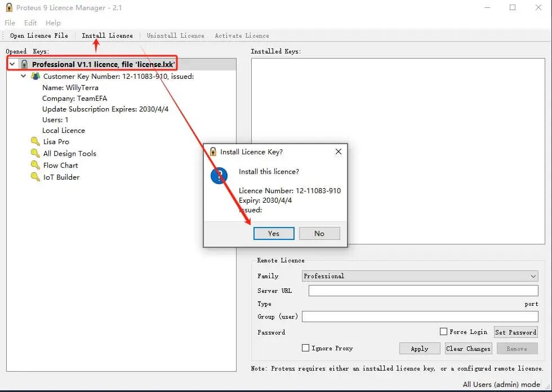The image size is (552, 392).
Task: Maximize the Licence Manager window
Action: tap(513, 7)
